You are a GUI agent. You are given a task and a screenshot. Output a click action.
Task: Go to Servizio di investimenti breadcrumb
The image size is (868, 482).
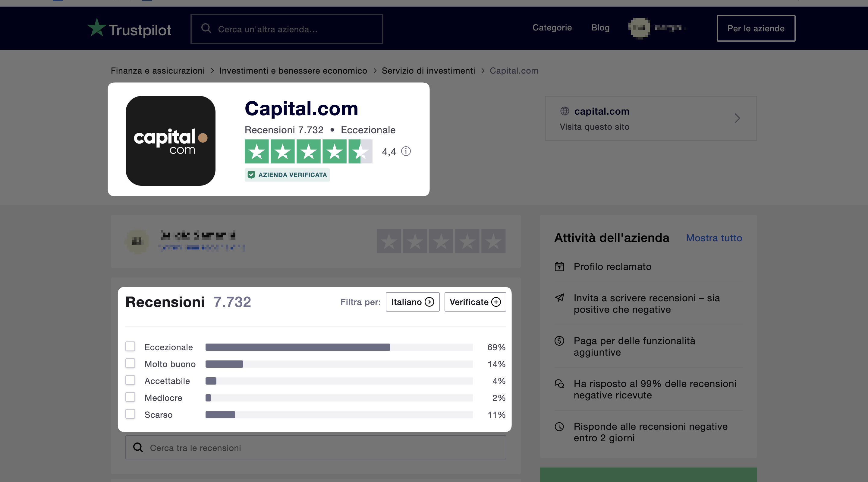click(x=428, y=71)
